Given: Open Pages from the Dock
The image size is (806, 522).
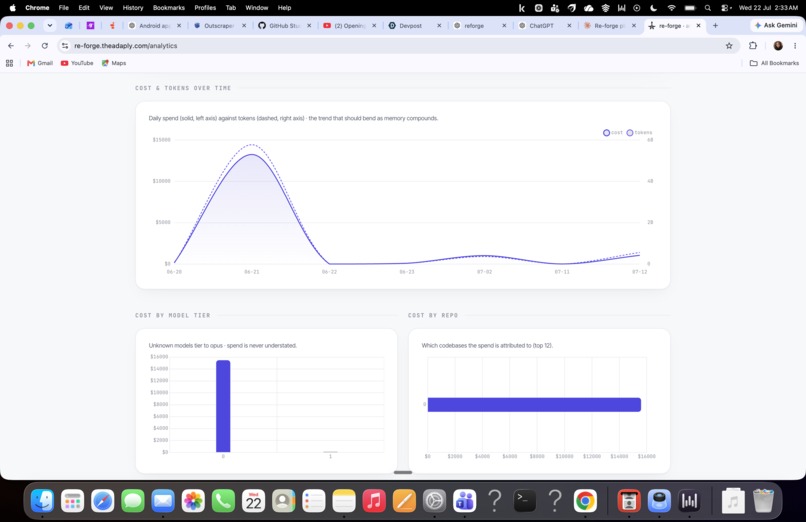Looking at the screenshot, I should pyautogui.click(x=405, y=500).
